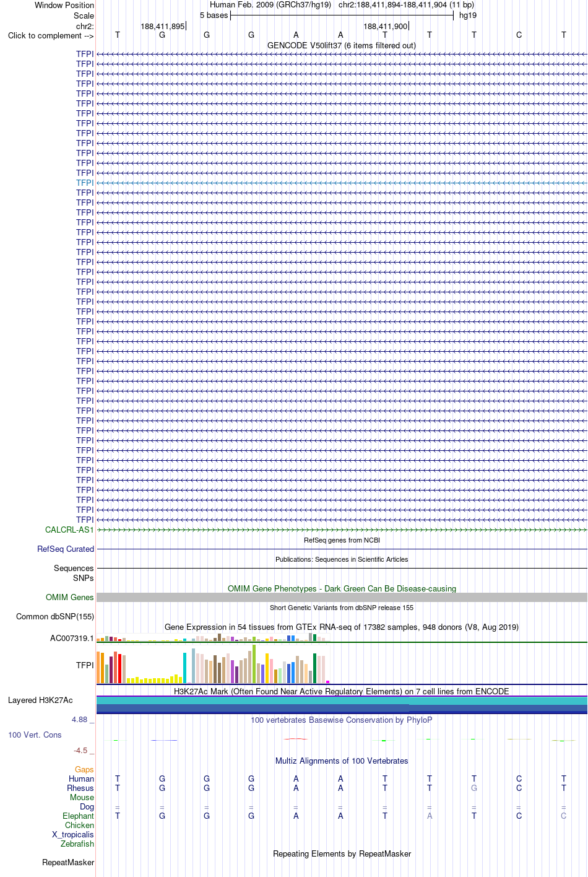This screenshot has width=588, height=877.
Task: Click the dbSNP release 155 track title
Action: [342, 608]
